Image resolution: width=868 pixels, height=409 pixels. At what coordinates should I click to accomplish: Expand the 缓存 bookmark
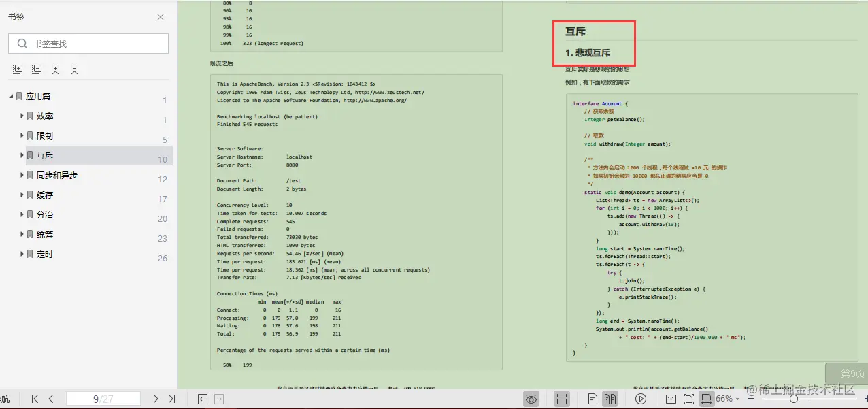click(22, 195)
